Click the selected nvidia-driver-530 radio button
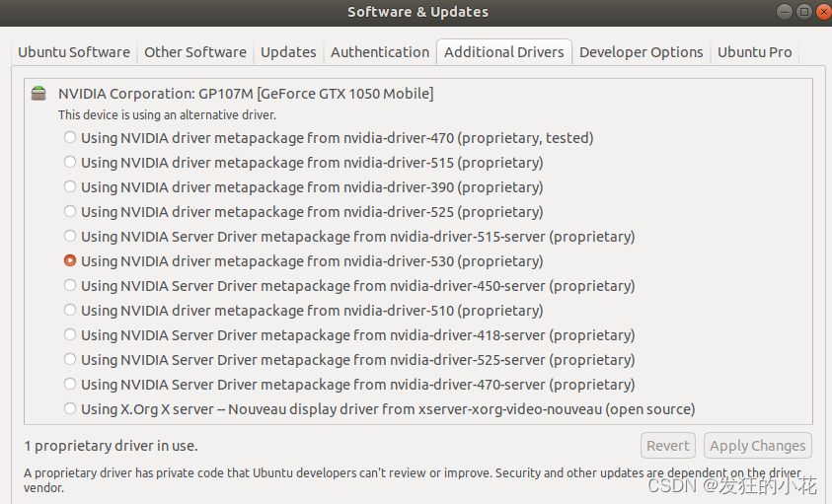Image resolution: width=832 pixels, height=504 pixels. (69, 260)
